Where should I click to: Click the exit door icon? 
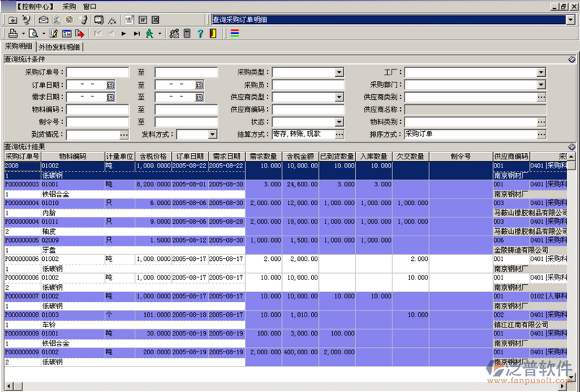[x=212, y=33]
